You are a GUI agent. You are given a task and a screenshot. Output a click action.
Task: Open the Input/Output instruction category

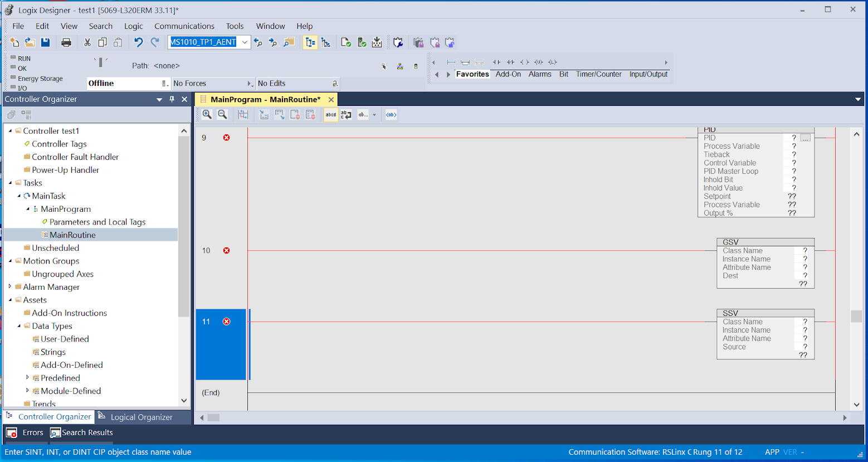pyautogui.click(x=648, y=74)
